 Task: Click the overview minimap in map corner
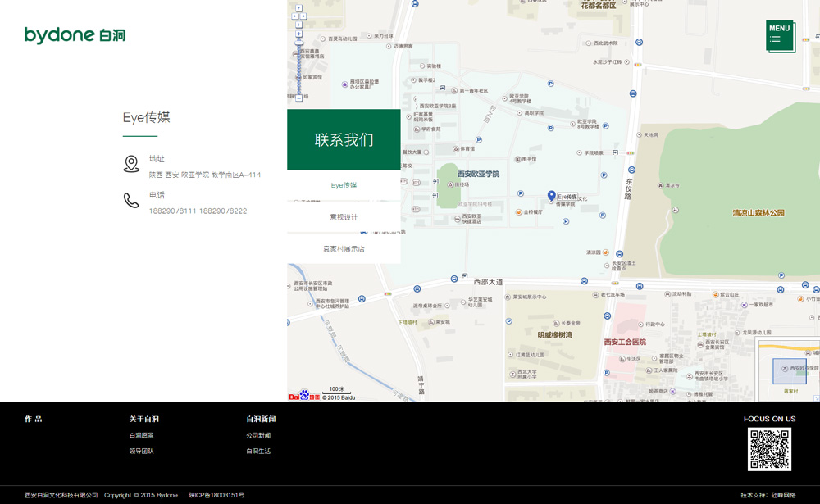coord(788,370)
